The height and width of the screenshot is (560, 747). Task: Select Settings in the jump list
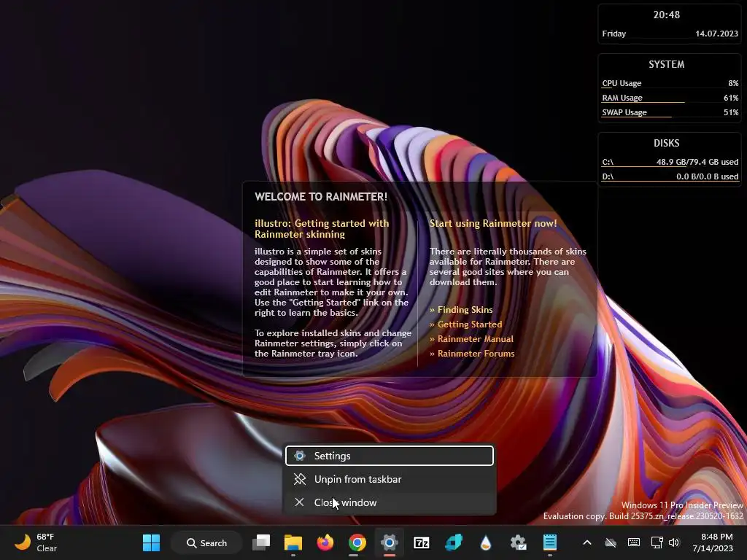point(390,456)
